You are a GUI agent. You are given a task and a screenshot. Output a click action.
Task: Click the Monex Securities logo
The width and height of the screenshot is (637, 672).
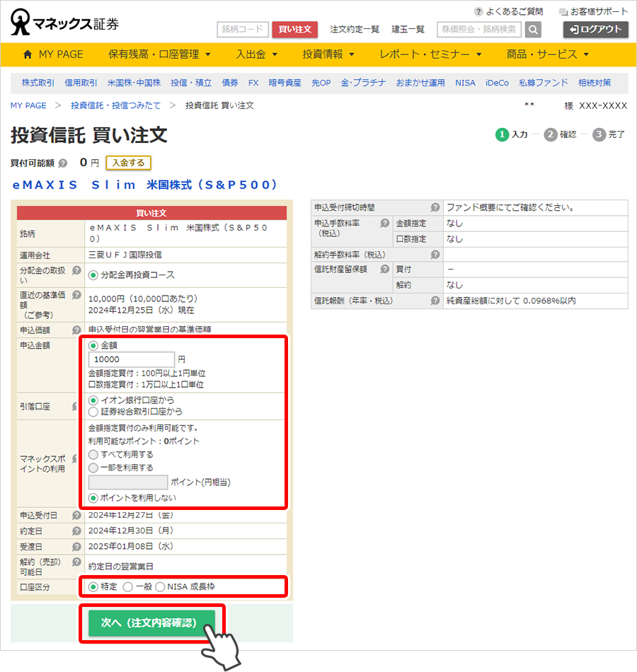(65, 23)
